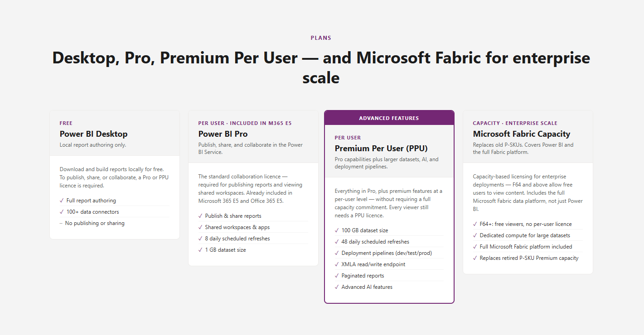Select the 1 GB dataset size feature row

pos(253,250)
